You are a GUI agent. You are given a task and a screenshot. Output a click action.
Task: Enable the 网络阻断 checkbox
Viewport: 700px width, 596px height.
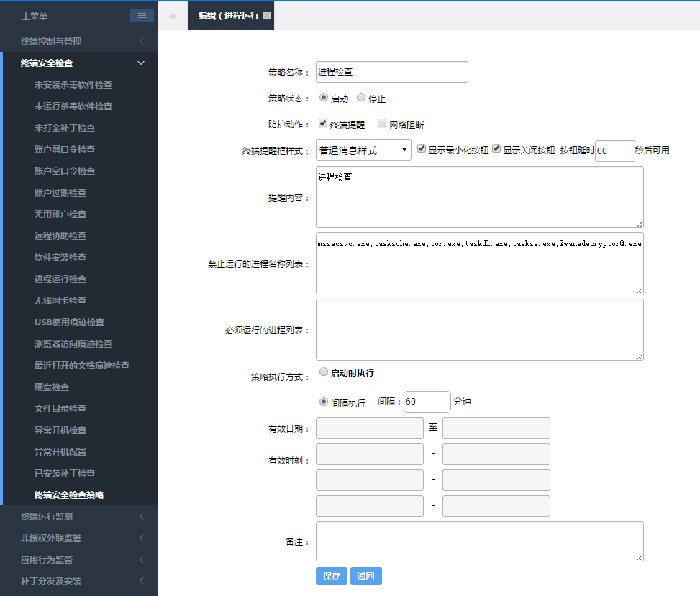coord(383,123)
